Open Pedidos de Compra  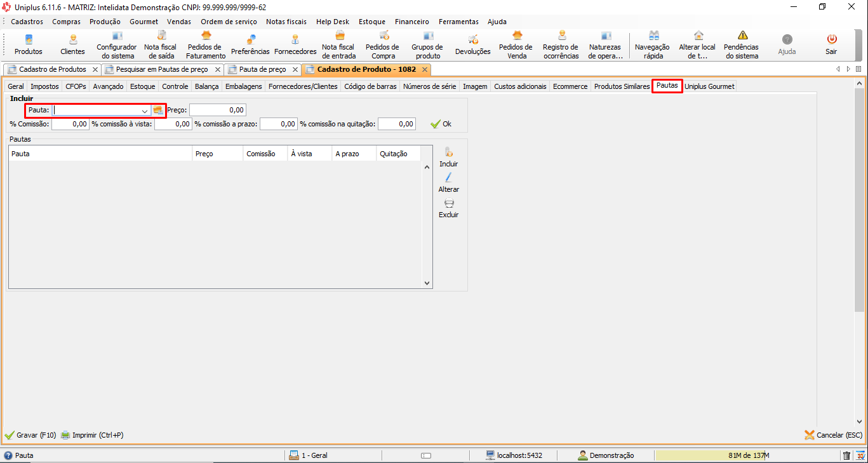point(383,44)
